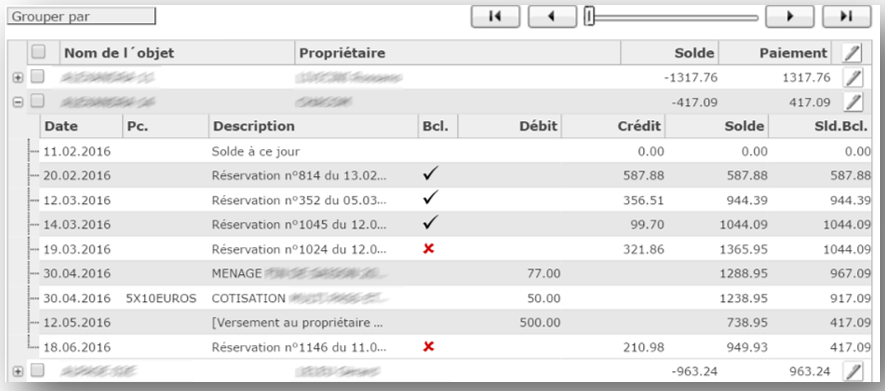
Task: Expand the row with payment 963.24
Action: [17, 371]
